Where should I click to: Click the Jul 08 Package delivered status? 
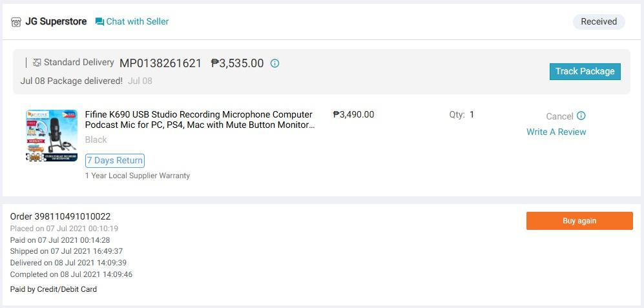71,81
